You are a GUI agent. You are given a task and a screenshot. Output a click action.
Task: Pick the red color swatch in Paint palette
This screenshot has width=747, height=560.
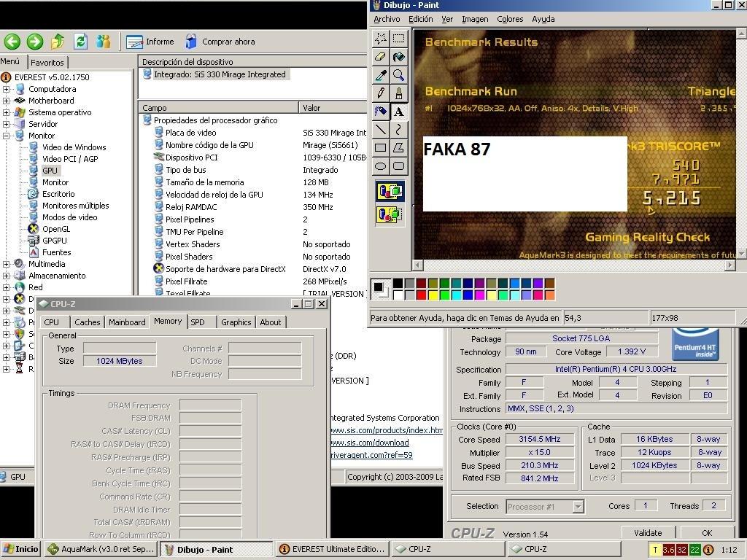421,295
